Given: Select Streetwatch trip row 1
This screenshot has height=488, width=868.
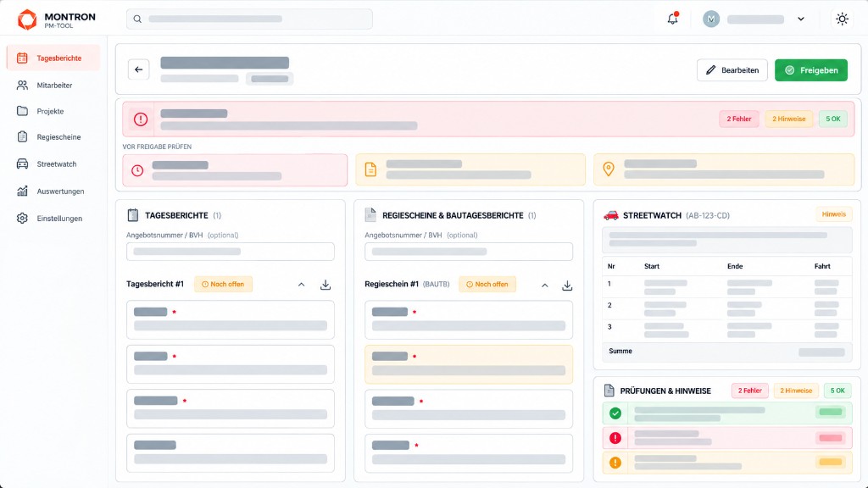Looking at the screenshot, I should click(726, 287).
